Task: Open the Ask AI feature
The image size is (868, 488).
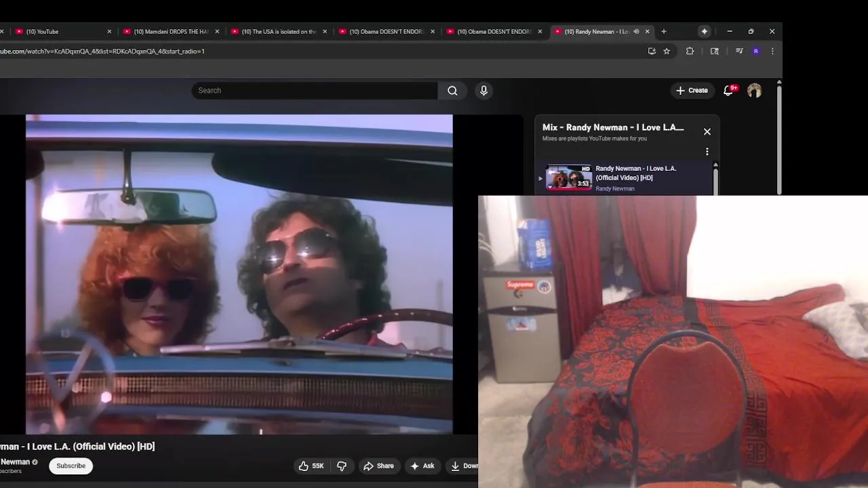Action: click(x=422, y=466)
